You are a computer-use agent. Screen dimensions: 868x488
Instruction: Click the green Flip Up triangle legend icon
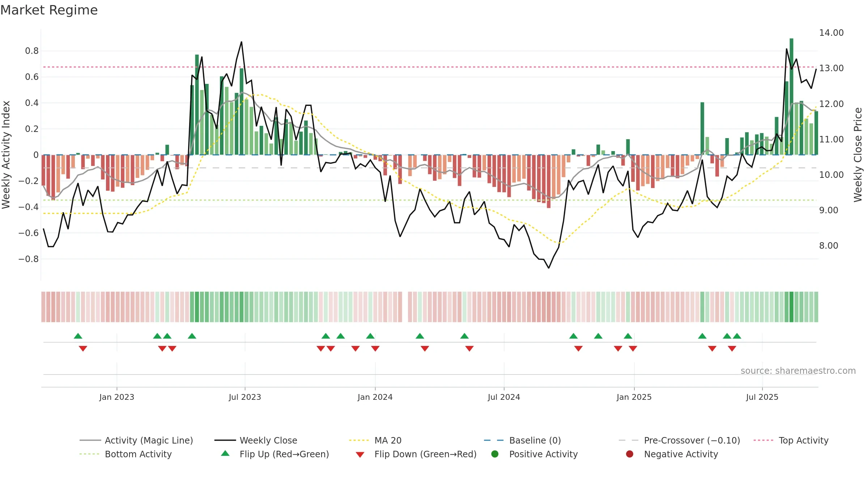coord(225,453)
